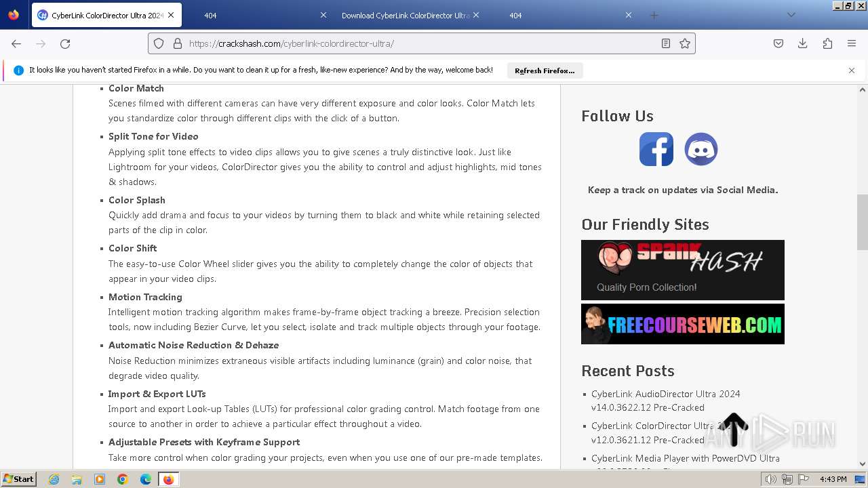Click Automatic Noise Reduction & Dehaze heading
This screenshot has width=868, height=488.
[x=194, y=345]
